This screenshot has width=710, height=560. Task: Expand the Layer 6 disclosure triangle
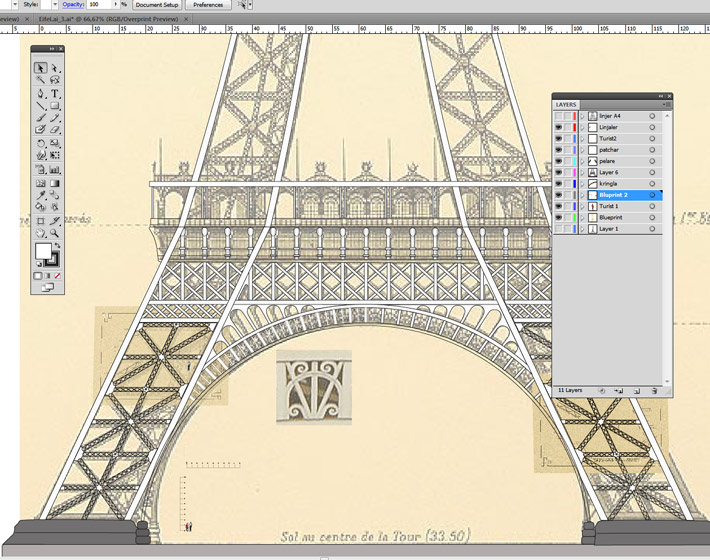point(583,172)
